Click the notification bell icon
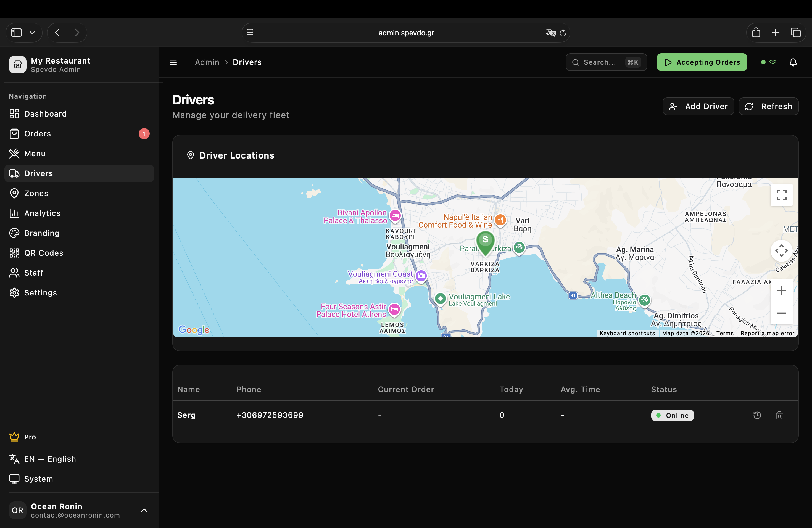This screenshot has width=812, height=528. (793, 62)
